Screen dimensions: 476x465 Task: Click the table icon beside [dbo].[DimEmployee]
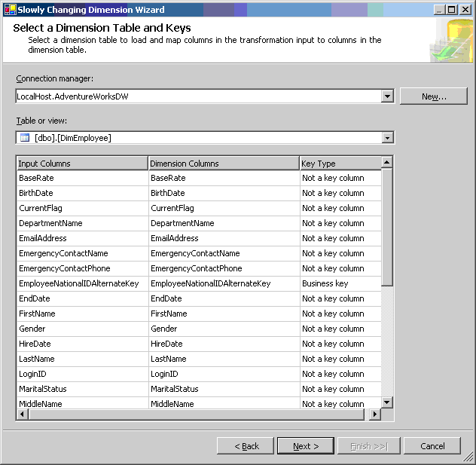24,137
